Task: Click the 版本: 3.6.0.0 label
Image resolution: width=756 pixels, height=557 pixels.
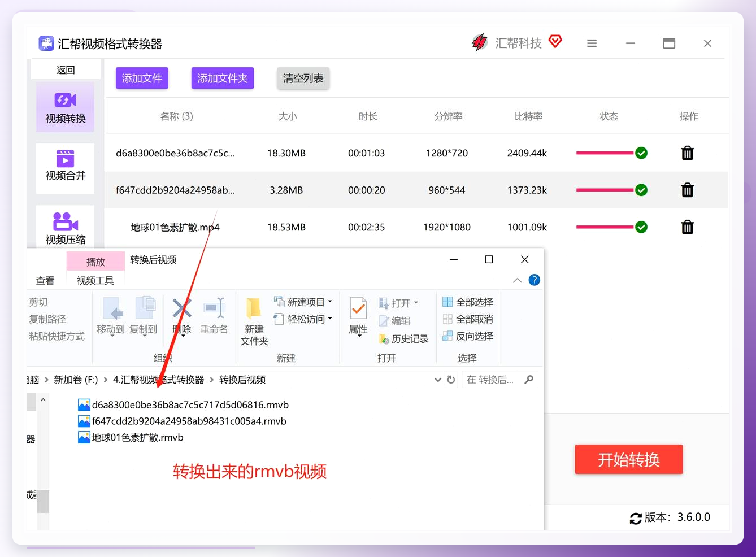Action: point(677,517)
